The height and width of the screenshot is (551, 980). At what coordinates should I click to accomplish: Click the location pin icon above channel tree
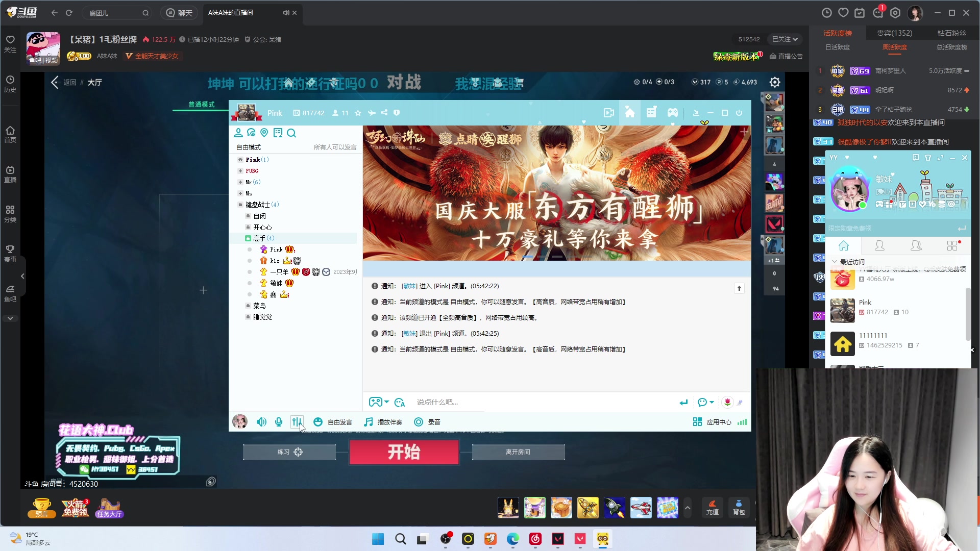tap(264, 133)
